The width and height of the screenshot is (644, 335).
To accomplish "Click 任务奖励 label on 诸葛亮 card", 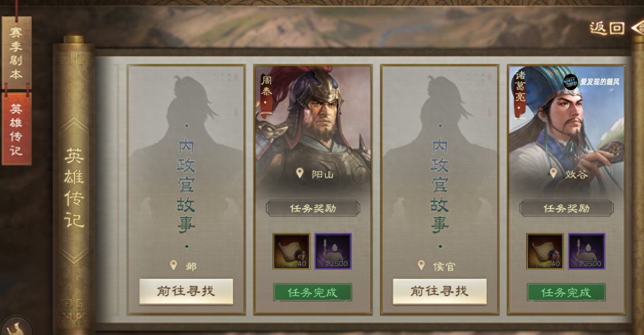I will click(x=566, y=208).
